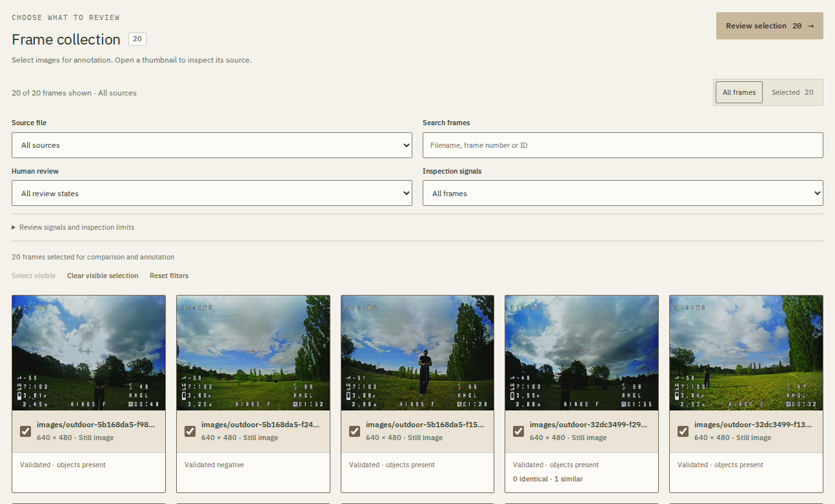Click the Review selection 20 button
This screenshot has width=835, height=504.
tap(769, 26)
